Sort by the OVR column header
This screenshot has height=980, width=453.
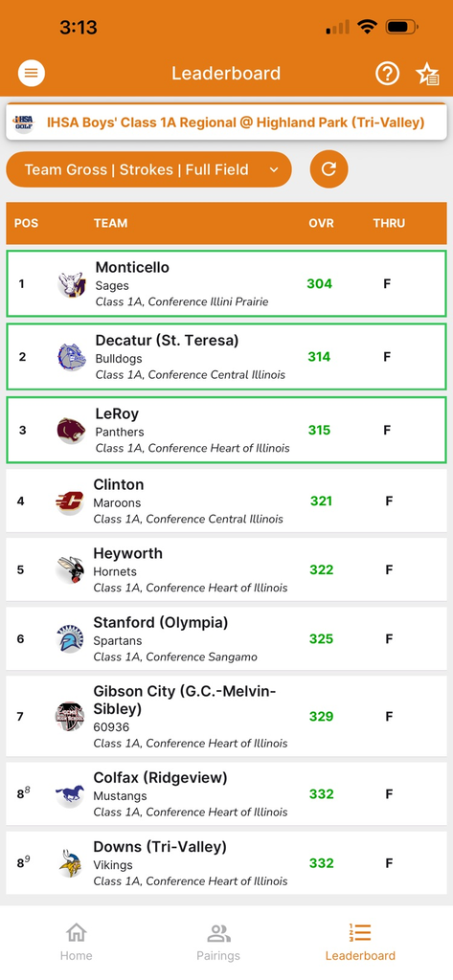[x=321, y=223]
